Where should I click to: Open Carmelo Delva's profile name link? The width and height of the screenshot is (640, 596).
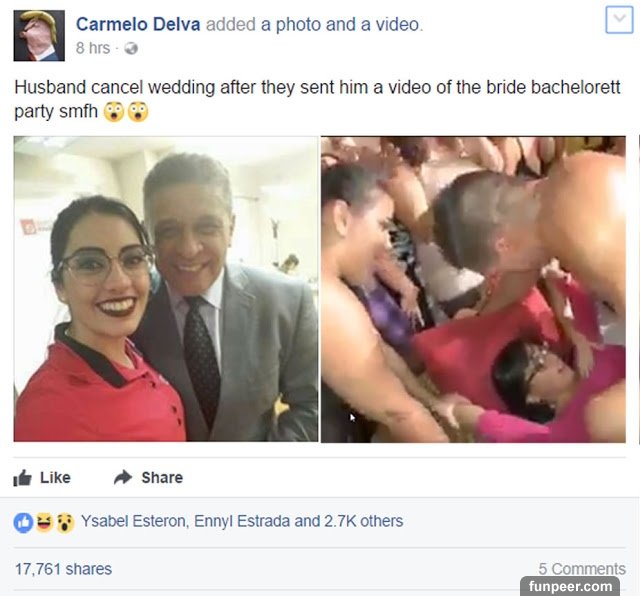(138, 24)
